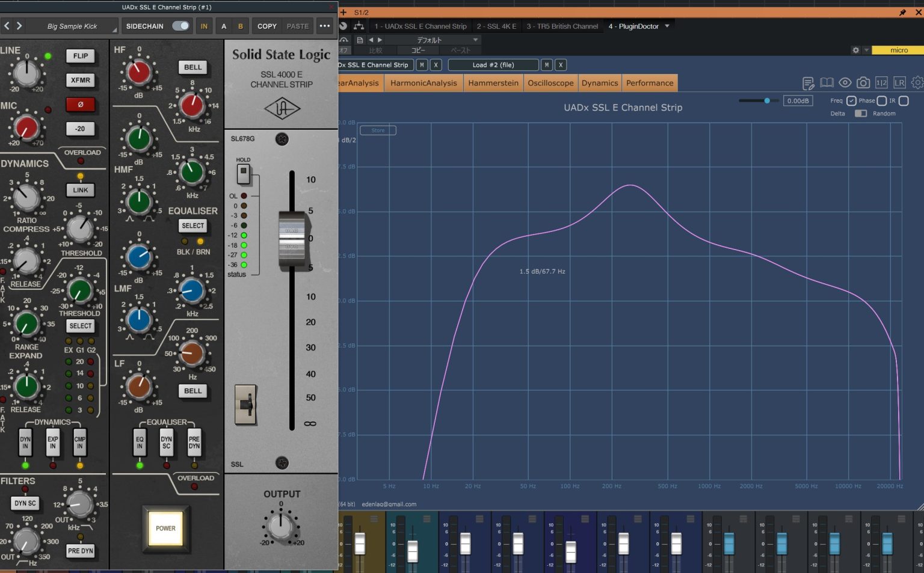The height and width of the screenshot is (573, 924).
Task: Open the routing icon left of plugin tabs
Action: [x=359, y=26]
